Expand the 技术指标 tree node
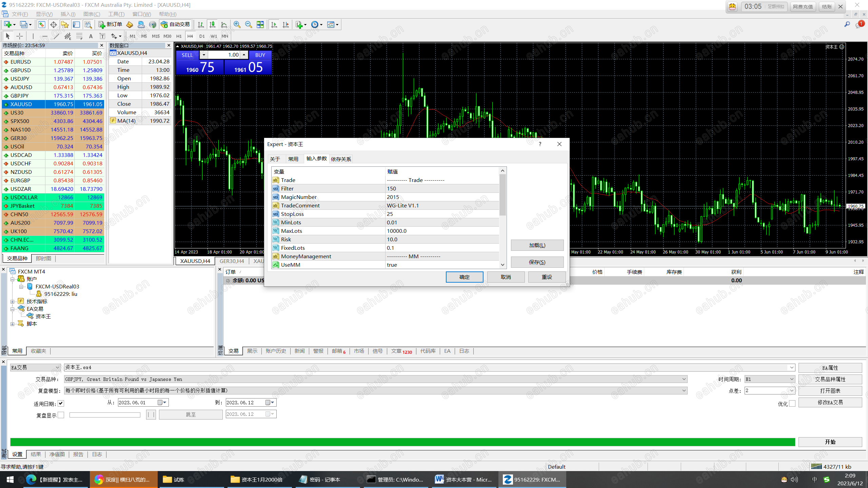The width and height of the screenshot is (868, 488). tap(13, 301)
